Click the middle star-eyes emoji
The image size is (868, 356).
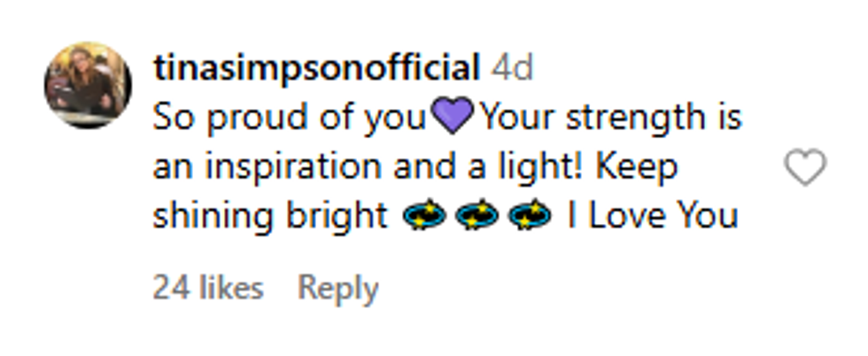click(478, 216)
